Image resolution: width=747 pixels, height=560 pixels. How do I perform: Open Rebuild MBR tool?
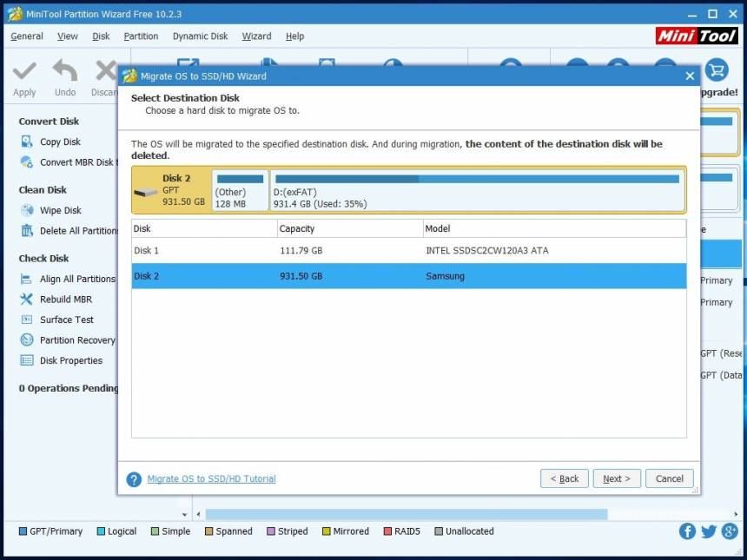pos(65,300)
